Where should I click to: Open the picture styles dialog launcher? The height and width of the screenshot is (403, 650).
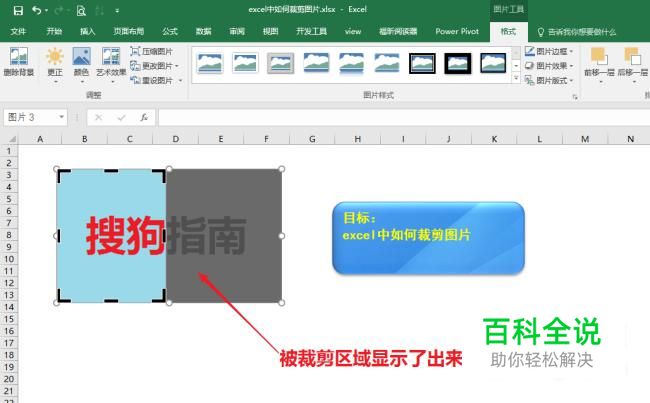pyautogui.click(x=575, y=97)
